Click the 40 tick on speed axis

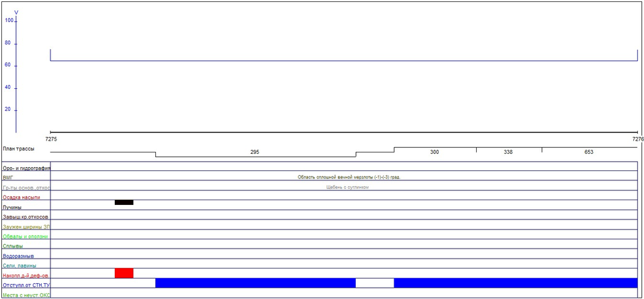(8, 88)
